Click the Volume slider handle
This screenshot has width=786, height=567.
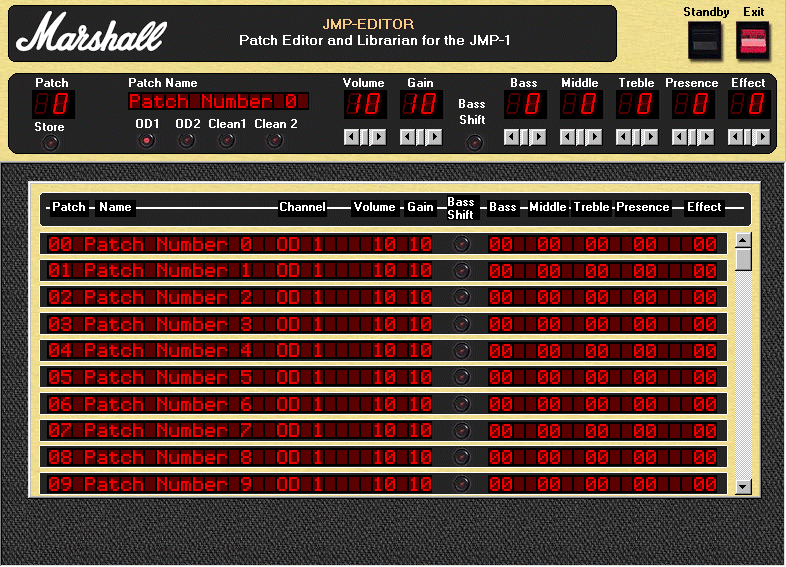(x=364, y=137)
